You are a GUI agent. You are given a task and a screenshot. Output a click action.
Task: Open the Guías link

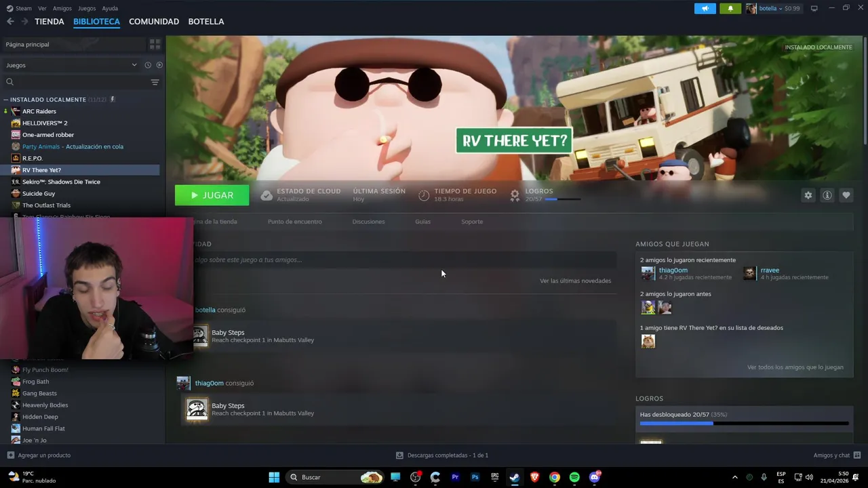coord(422,222)
